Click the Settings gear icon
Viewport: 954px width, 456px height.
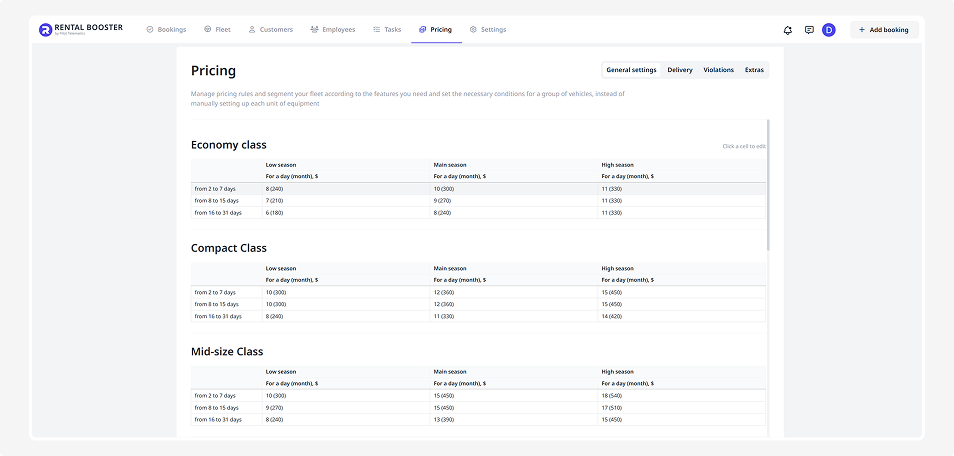(473, 30)
